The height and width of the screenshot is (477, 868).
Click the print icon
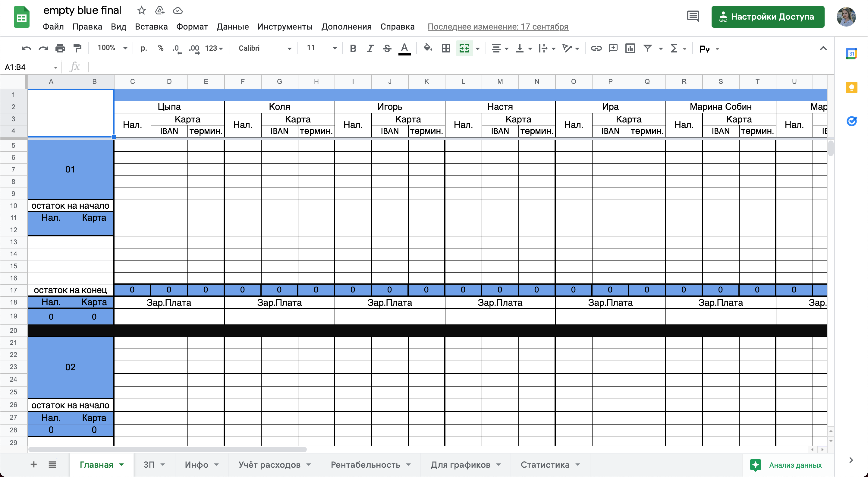tap(60, 49)
